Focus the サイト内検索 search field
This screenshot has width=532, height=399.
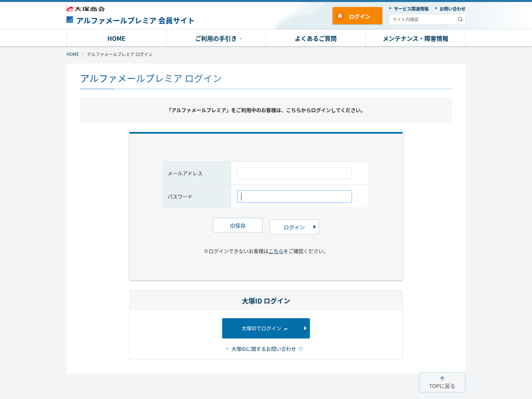[423, 19]
